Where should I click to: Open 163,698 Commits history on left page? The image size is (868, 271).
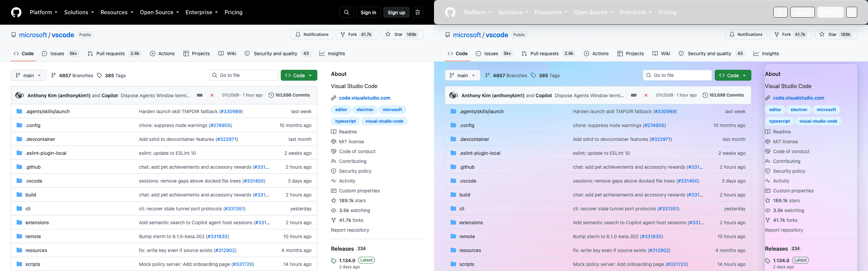click(x=289, y=95)
